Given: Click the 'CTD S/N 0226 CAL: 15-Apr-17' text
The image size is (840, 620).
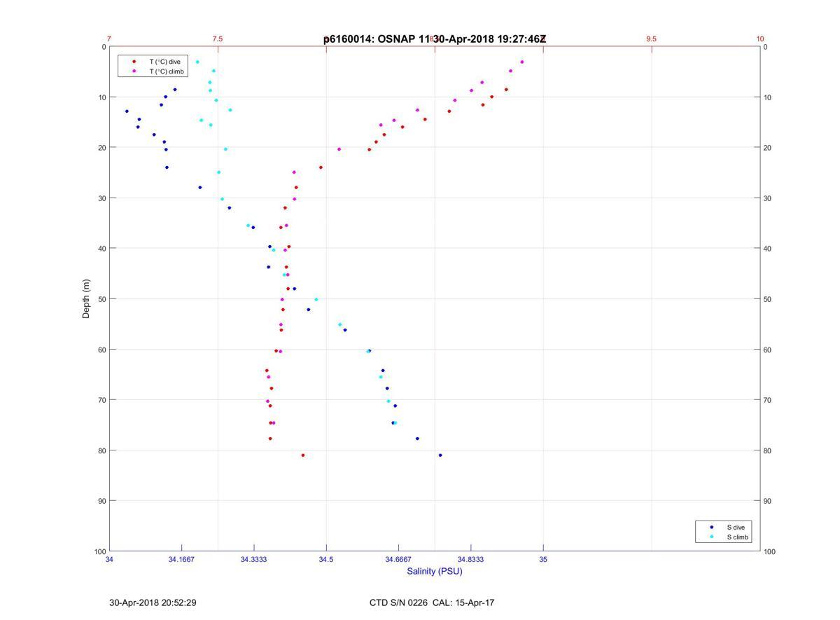Looking at the screenshot, I should 432,602.
